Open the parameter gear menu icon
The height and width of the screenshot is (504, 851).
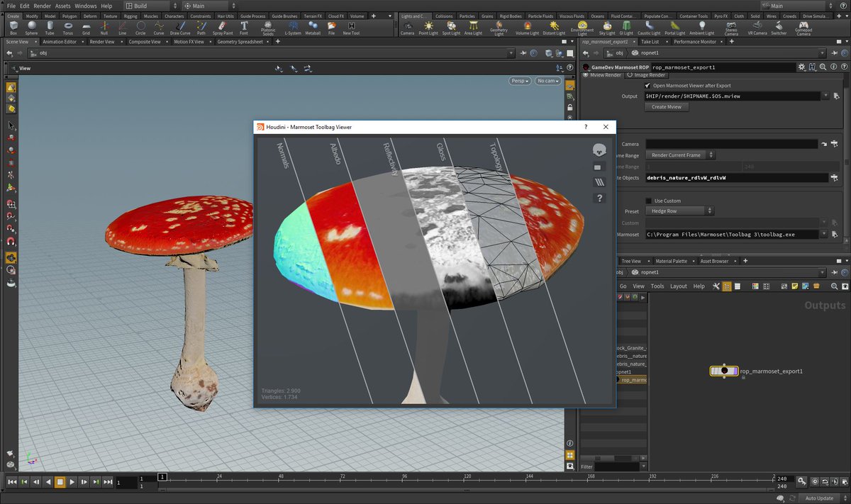(x=801, y=67)
